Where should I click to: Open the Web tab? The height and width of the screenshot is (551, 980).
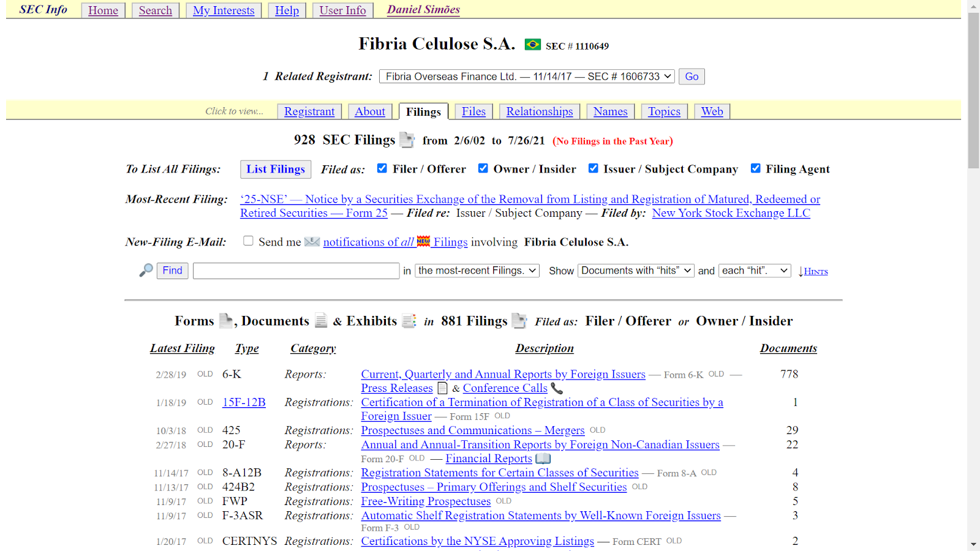click(712, 111)
